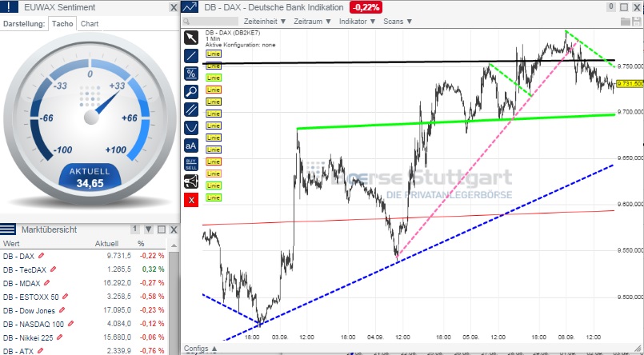Click the '%' column header in Marktübersicht

point(141,243)
